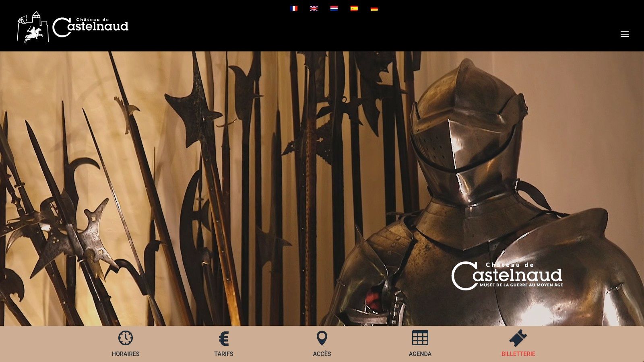Go to the ACCÈS link text
644x362 pixels.
click(322, 354)
